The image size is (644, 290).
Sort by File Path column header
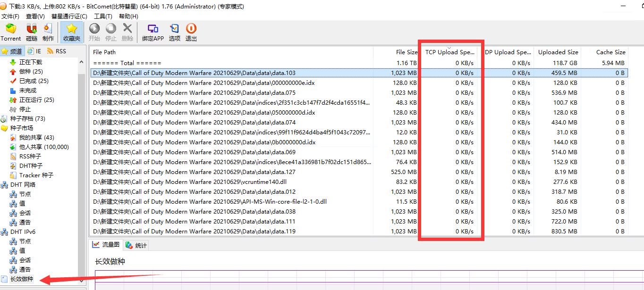231,52
